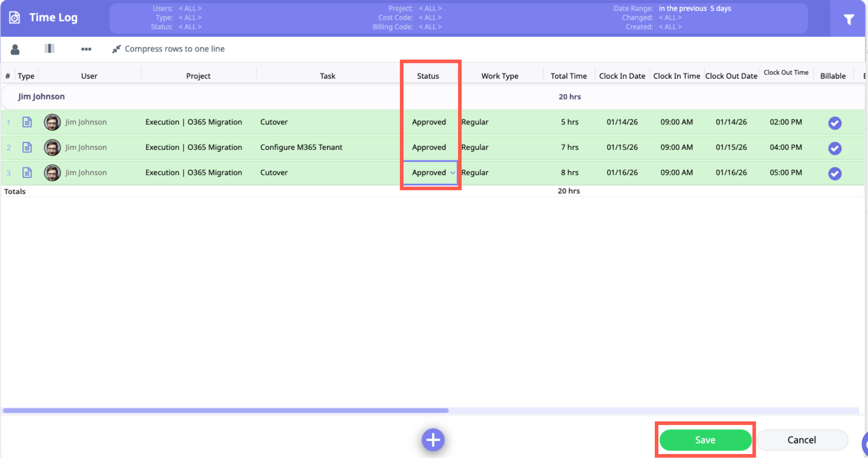
Task: Toggle Billable checkmark for 01/16/26 entry
Action: (x=835, y=173)
